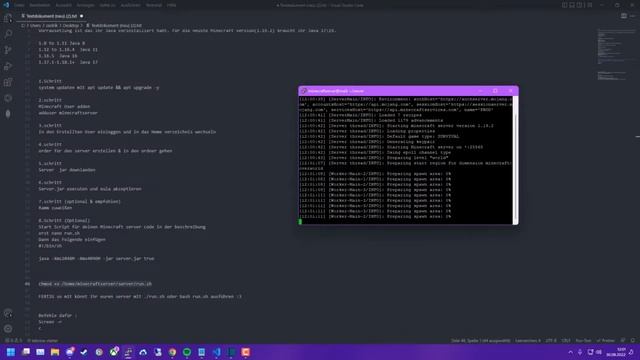640x360 pixels.
Task: Change indentation via Leerzeichen status item
Action: (x=528, y=340)
